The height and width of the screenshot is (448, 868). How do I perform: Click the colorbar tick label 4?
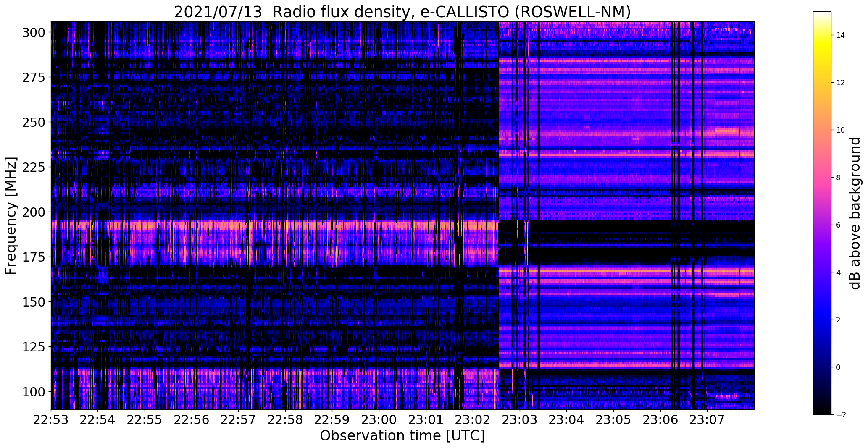click(x=838, y=272)
